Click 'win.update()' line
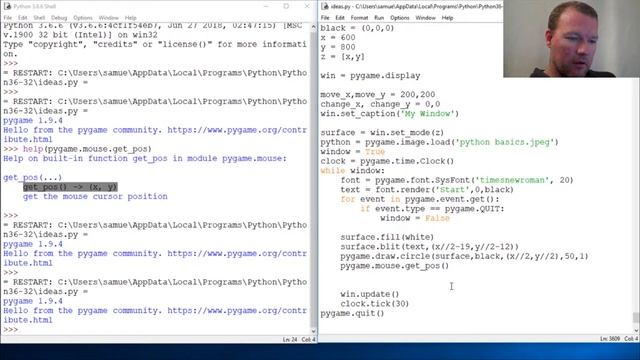This screenshot has width=640, height=360. (370, 294)
